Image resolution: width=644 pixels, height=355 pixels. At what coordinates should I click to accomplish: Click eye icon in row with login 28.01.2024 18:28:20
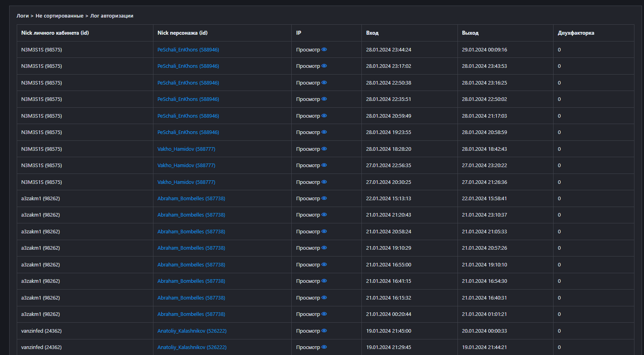click(324, 149)
